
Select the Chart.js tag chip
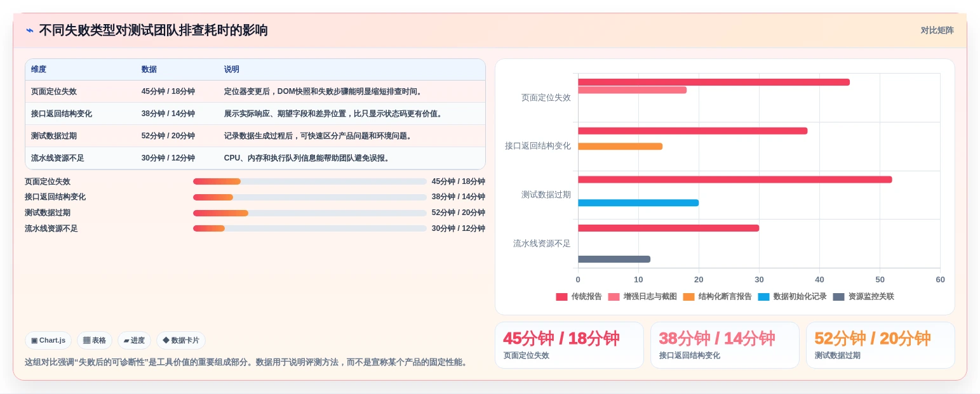pyautogui.click(x=48, y=341)
